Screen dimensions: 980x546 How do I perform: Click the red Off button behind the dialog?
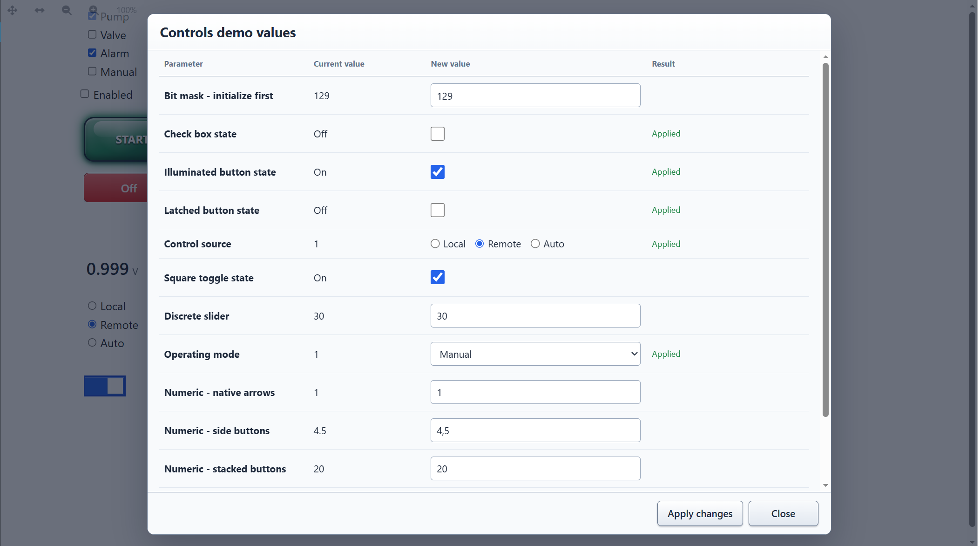click(x=116, y=188)
